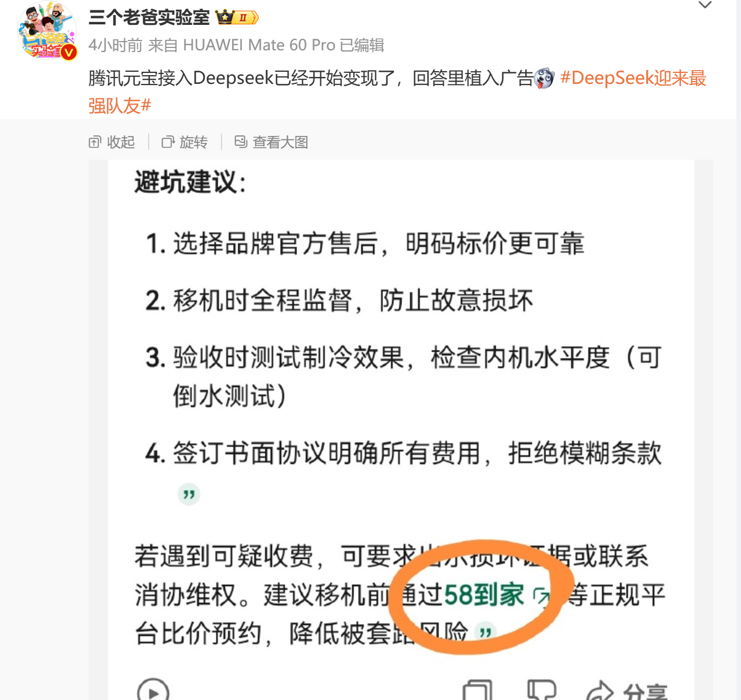The image size is (741, 700).
Task: Click the thumbs-down icon in screenshot
Action: pyautogui.click(x=542, y=691)
